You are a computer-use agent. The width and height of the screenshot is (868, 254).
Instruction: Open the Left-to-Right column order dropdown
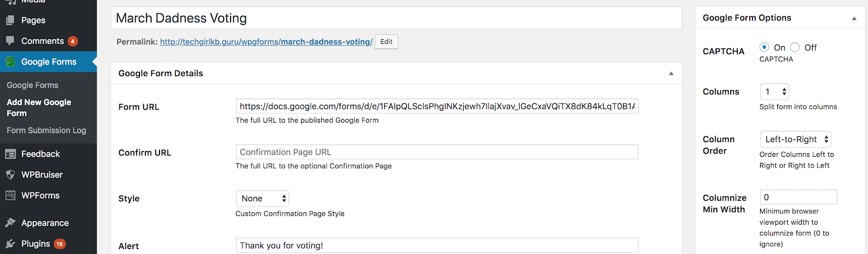(x=795, y=139)
